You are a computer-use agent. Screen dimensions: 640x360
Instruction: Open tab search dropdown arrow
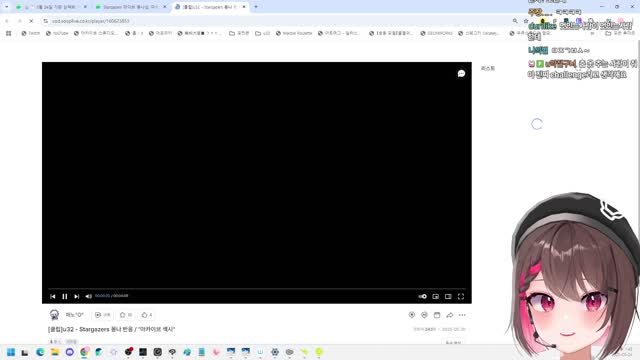click(x=6, y=7)
